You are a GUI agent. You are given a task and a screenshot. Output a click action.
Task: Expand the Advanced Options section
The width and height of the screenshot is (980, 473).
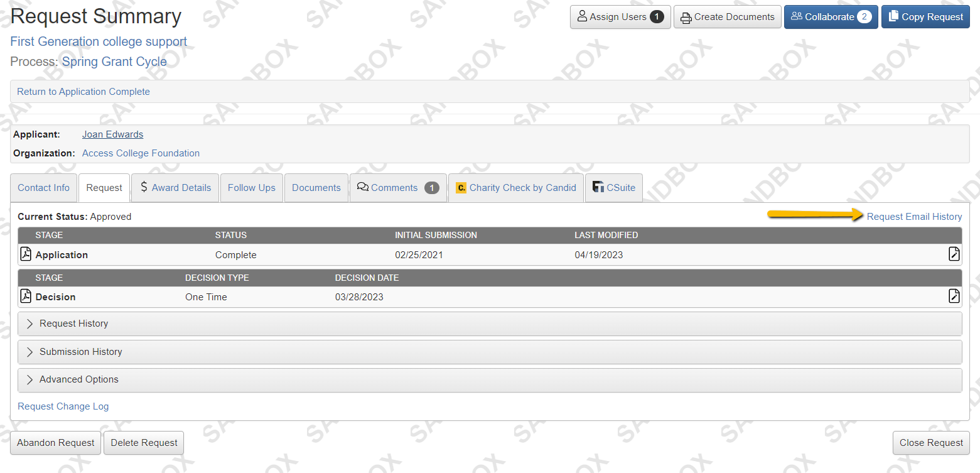click(490, 379)
